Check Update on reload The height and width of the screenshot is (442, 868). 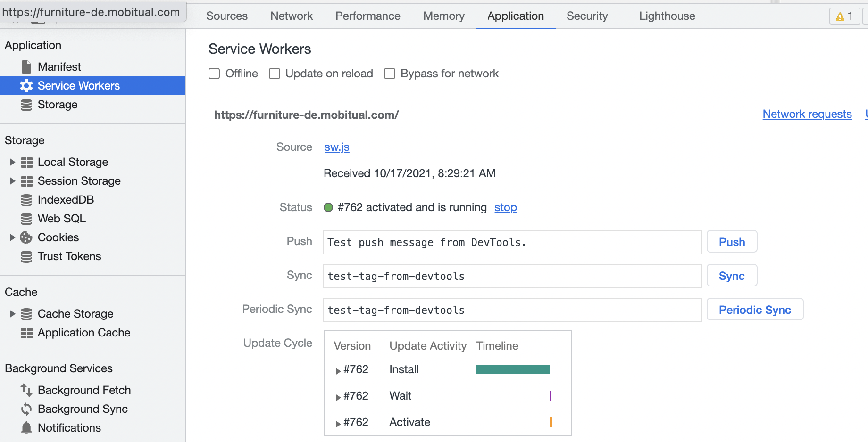(x=274, y=74)
